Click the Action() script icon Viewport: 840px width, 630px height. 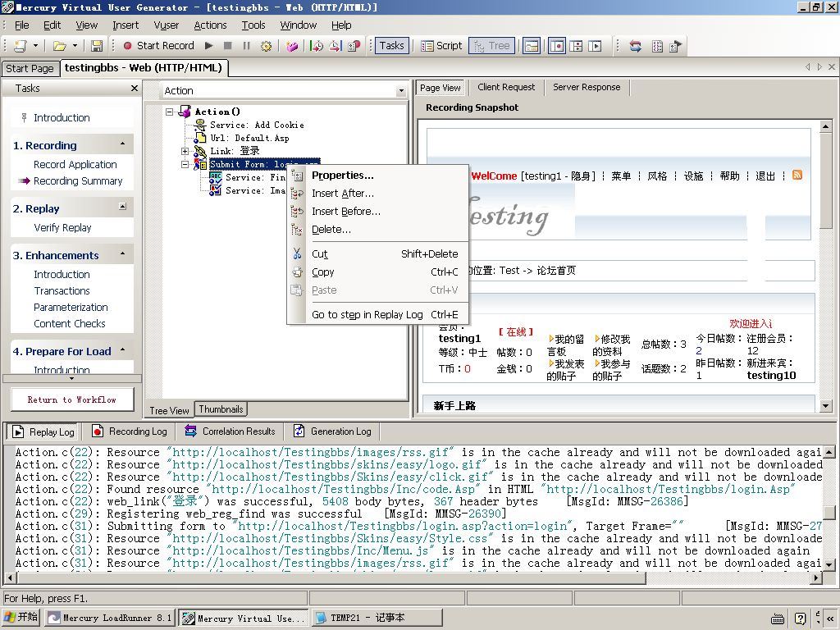click(x=185, y=112)
